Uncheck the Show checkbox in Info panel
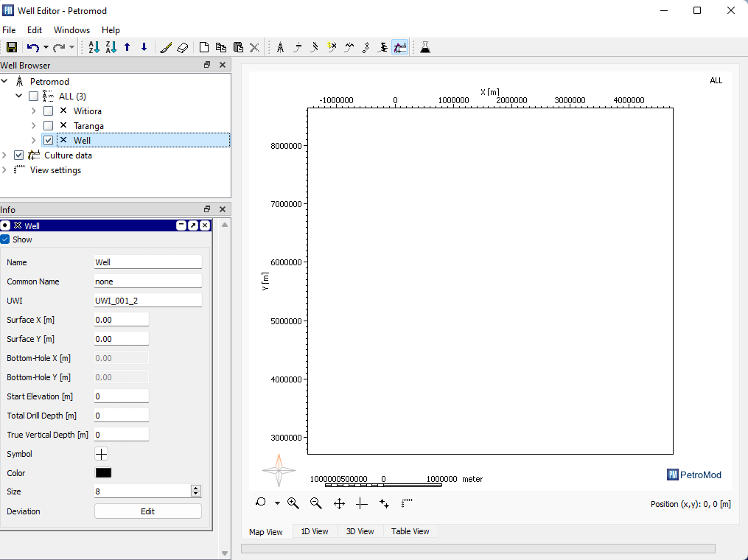 [6, 239]
